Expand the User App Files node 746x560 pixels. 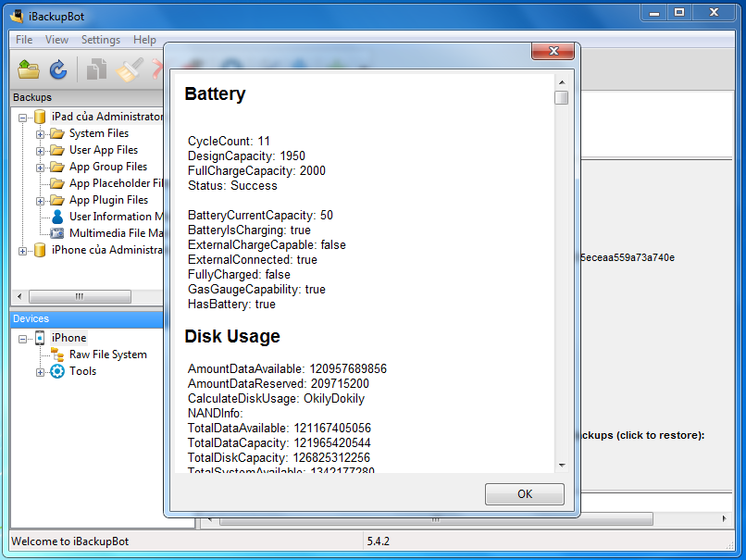pos(40,151)
